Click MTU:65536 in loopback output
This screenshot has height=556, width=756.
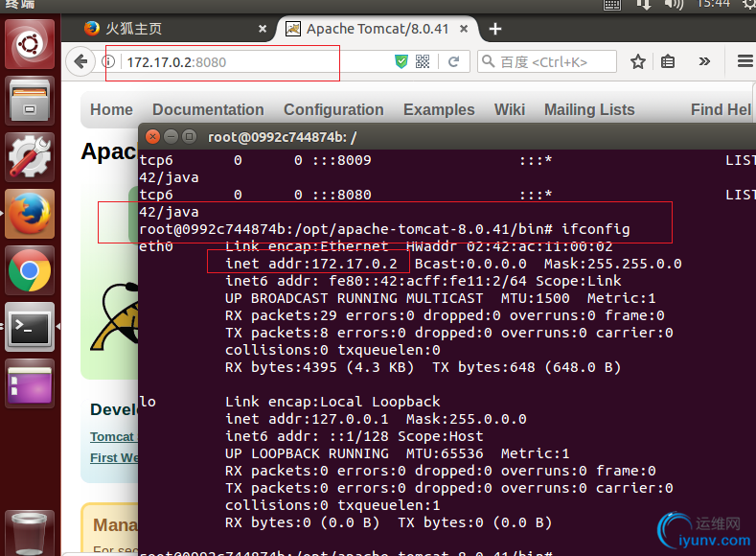tap(445, 453)
